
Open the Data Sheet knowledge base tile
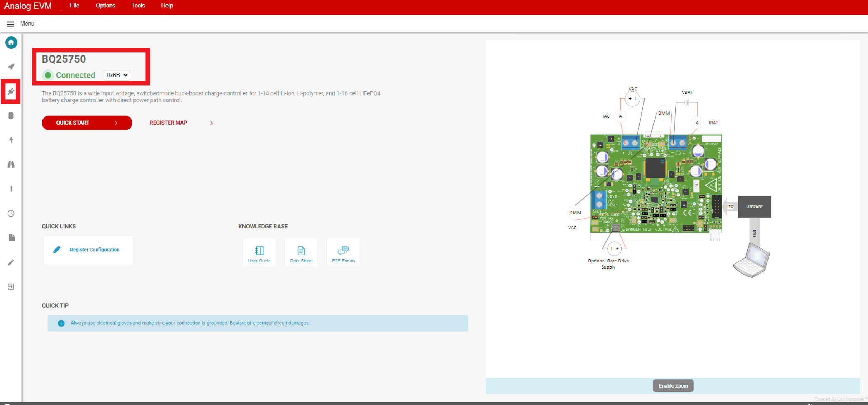click(x=301, y=253)
